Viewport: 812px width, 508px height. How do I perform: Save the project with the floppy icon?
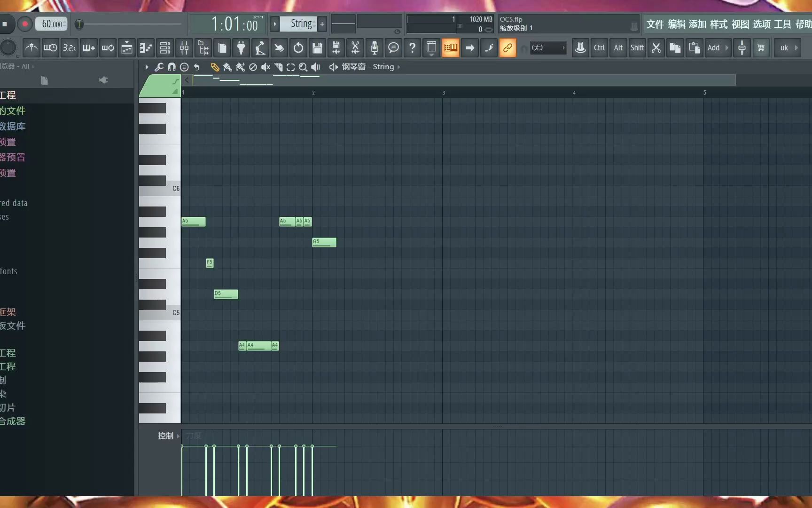pos(317,48)
